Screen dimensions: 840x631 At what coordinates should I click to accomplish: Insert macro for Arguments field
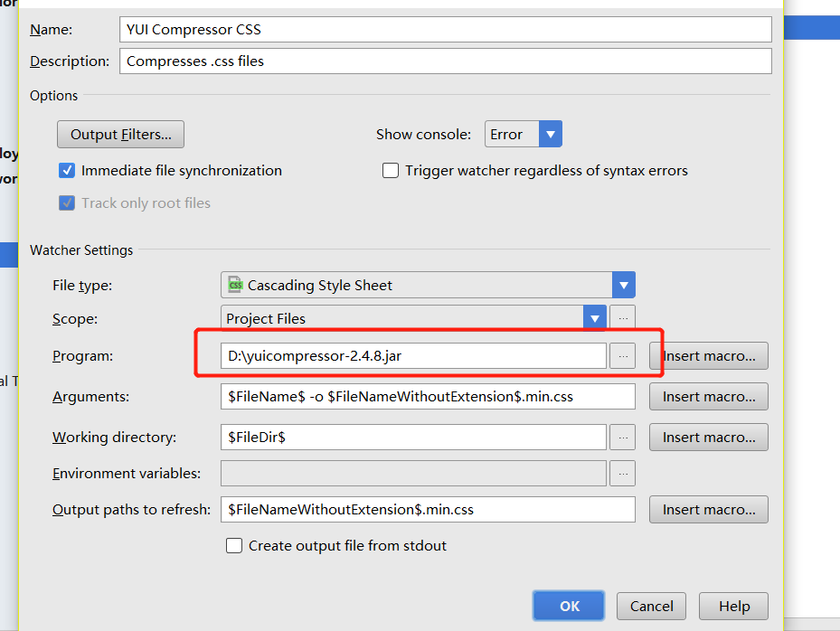click(x=709, y=396)
